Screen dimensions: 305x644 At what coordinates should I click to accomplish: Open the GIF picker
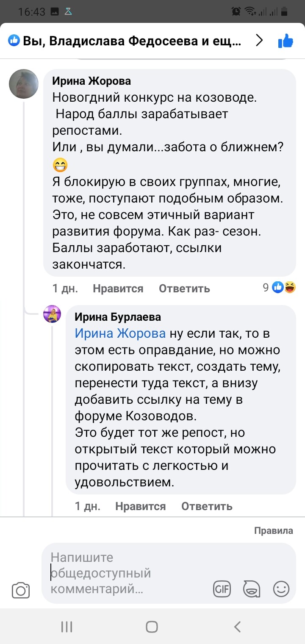click(x=222, y=589)
